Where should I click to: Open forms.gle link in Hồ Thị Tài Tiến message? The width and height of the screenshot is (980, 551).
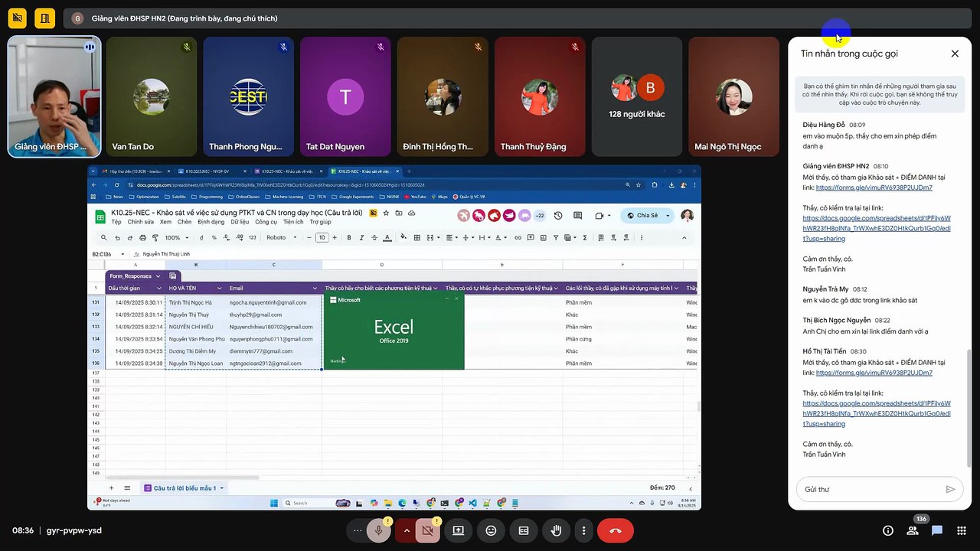pyautogui.click(x=874, y=373)
